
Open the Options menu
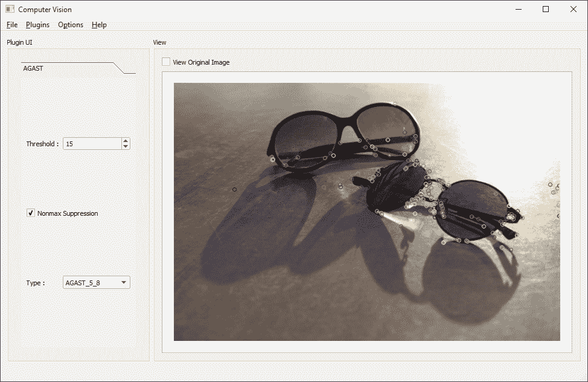(x=71, y=25)
